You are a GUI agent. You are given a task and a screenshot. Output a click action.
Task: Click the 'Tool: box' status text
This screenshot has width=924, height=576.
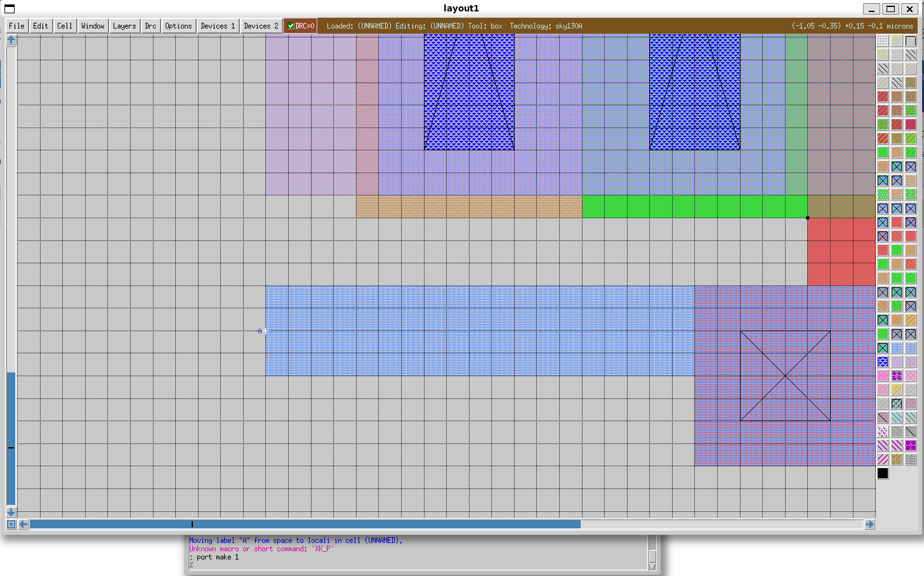(485, 26)
